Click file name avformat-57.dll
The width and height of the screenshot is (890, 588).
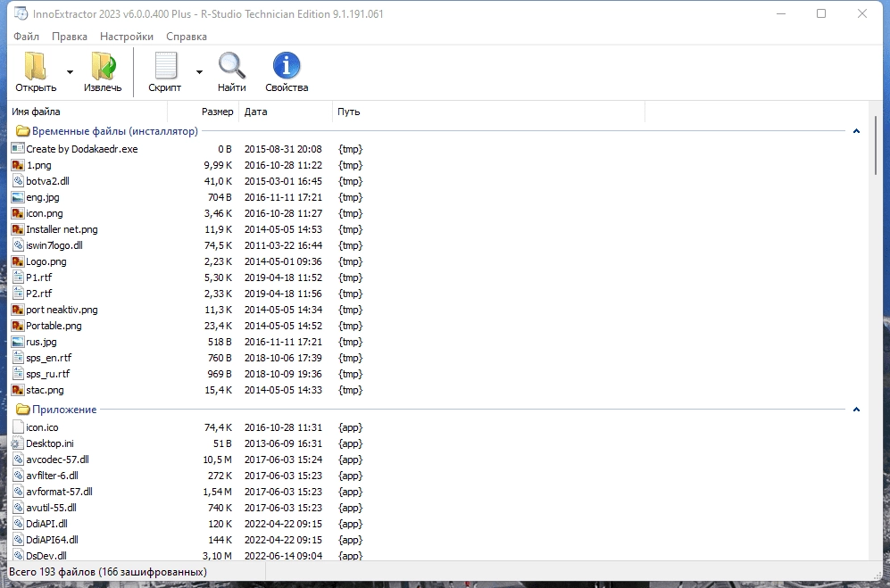click(59, 492)
